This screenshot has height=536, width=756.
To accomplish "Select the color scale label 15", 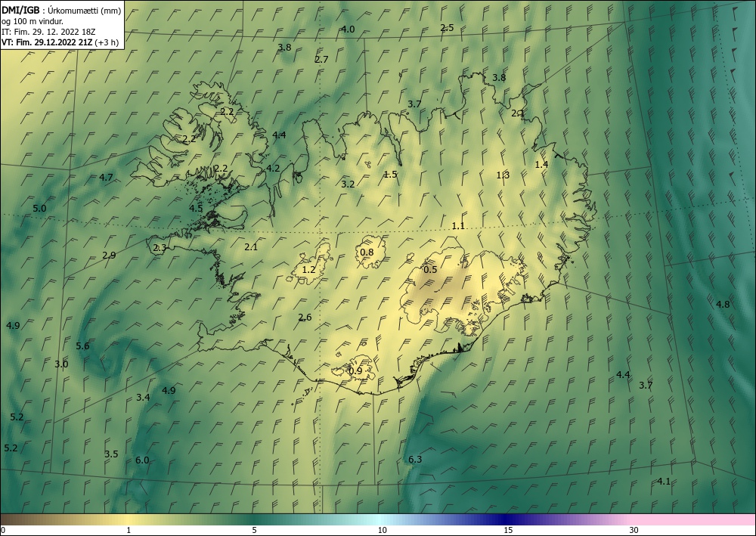I will [508, 530].
